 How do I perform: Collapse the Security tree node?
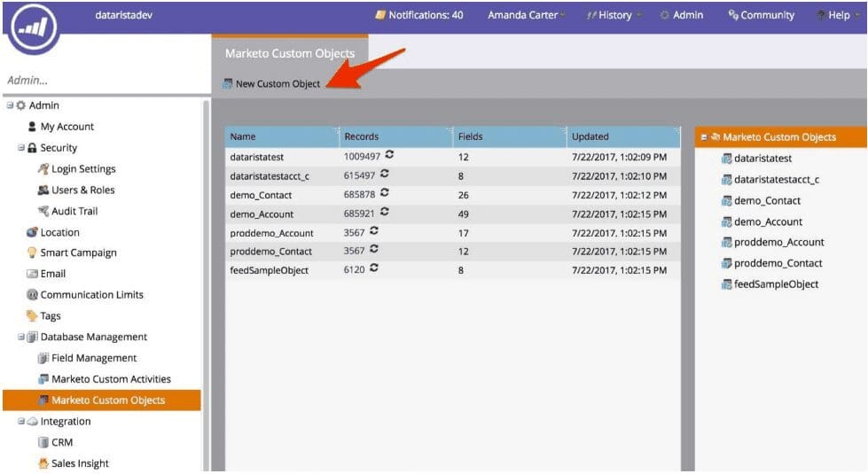20,148
